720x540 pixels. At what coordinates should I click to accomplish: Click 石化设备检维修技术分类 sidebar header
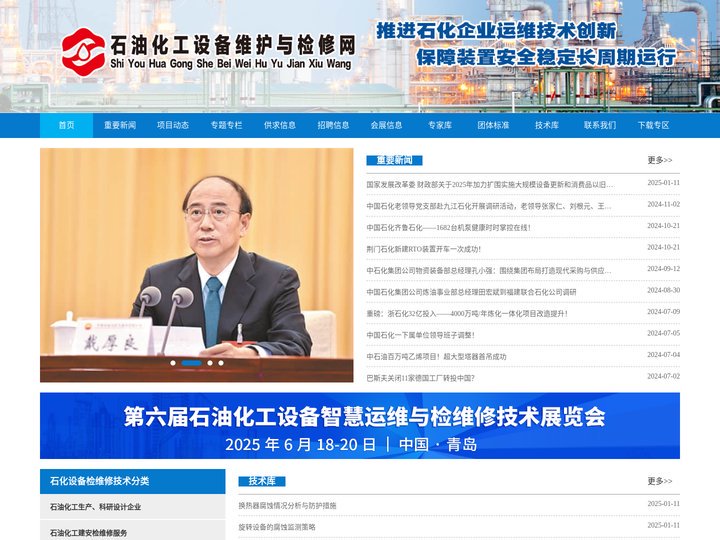pos(133,481)
